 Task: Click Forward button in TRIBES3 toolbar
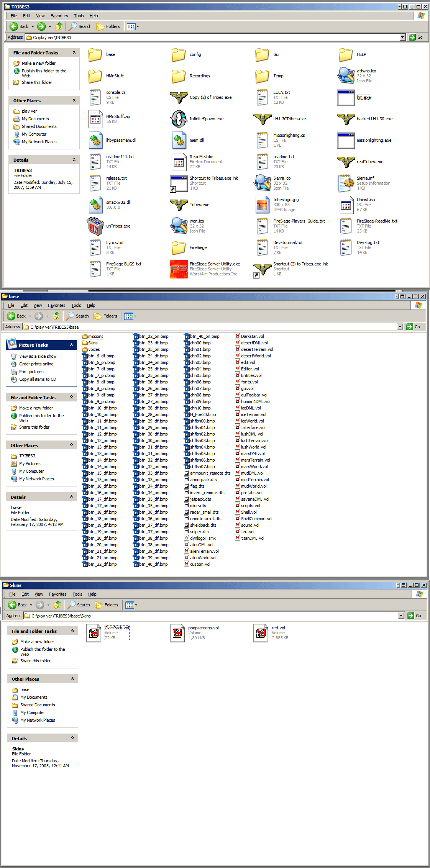(41, 26)
